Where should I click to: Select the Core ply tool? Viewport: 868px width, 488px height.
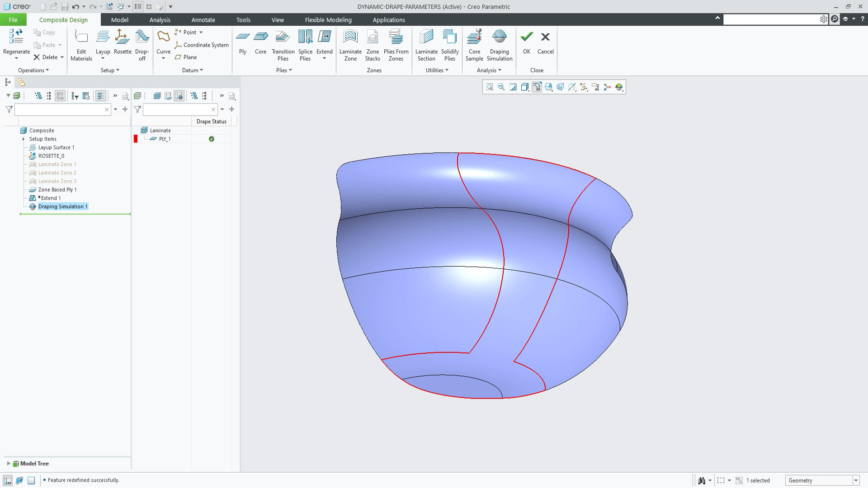pyautogui.click(x=260, y=42)
